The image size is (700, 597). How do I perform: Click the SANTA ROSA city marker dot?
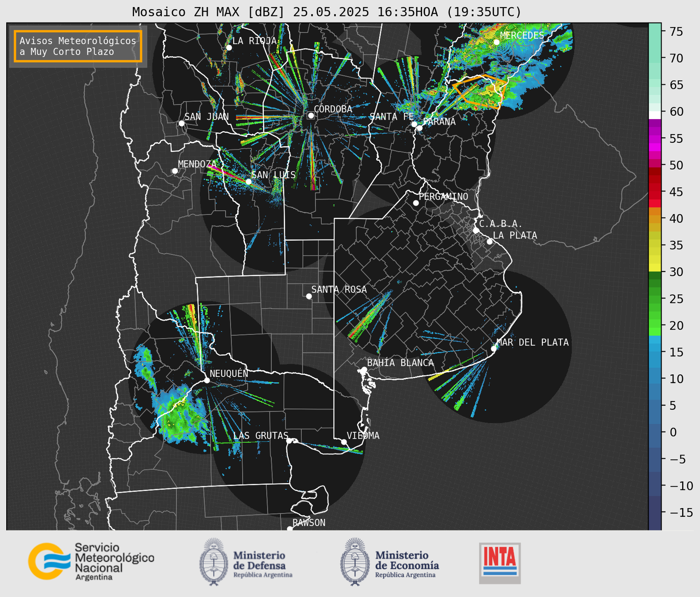(309, 296)
